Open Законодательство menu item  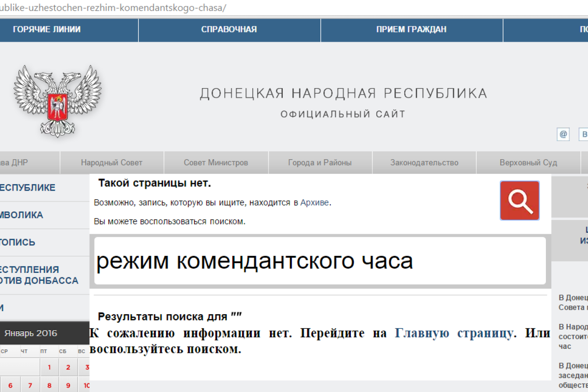point(424,163)
